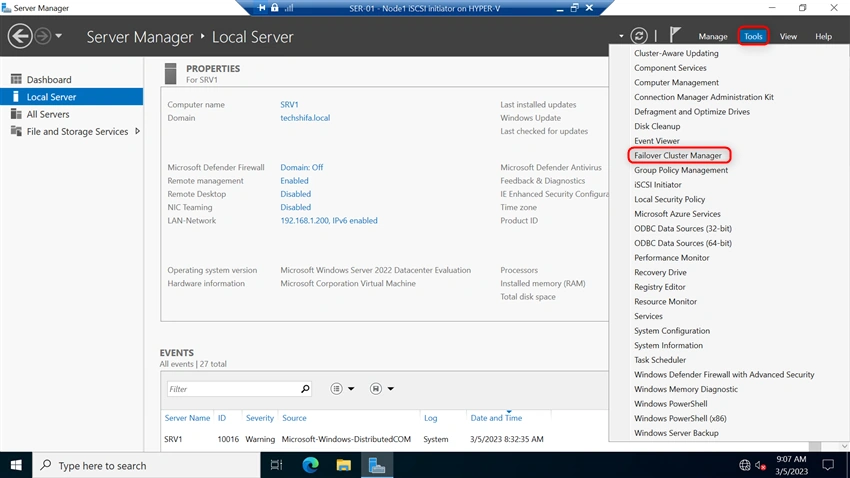This screenshot has width=850, height=478.
Task: Open navigation history dropdown arrow
Action: tap(59, 36)
